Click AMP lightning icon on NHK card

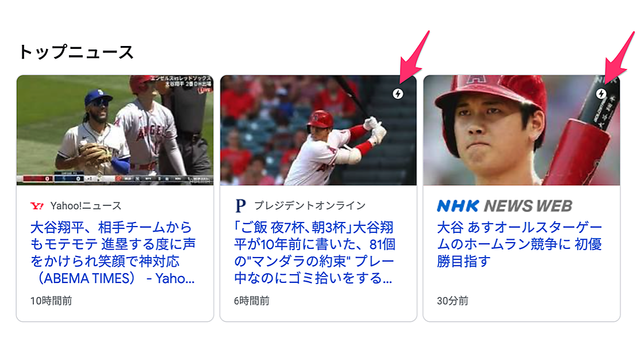tap(601, 94)
